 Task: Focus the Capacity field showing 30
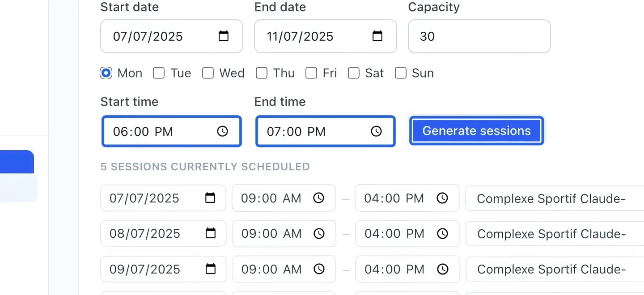[x=479, y=36]
